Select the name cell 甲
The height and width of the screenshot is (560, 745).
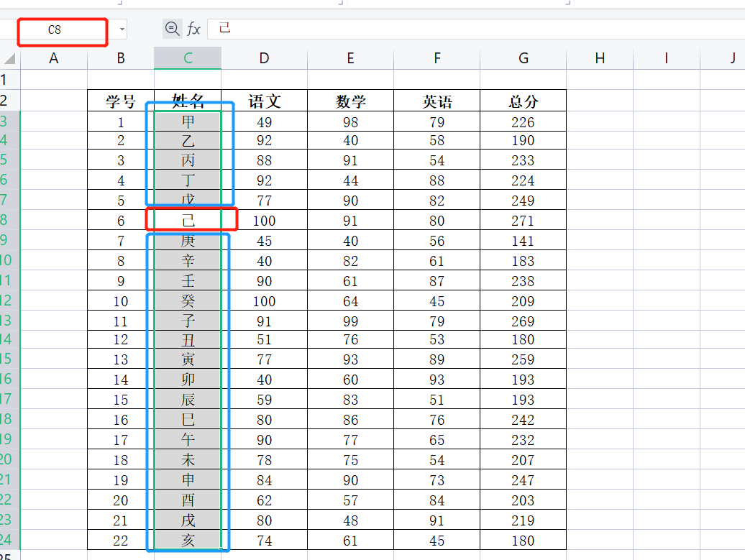coord(188,121)
